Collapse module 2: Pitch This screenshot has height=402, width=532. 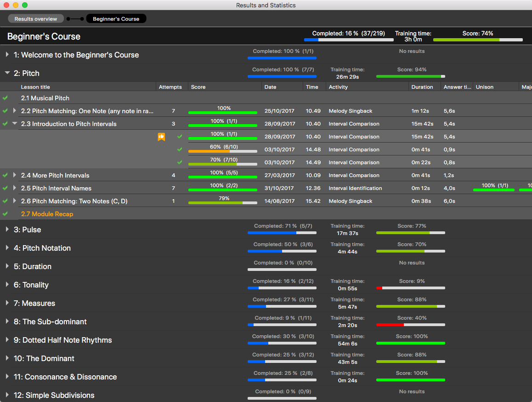7,73
